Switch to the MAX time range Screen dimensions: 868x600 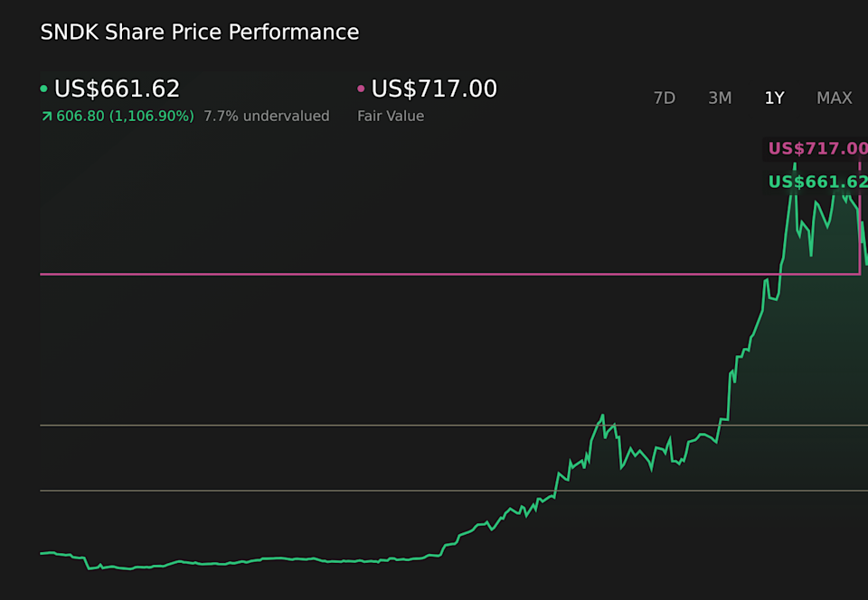834,98
